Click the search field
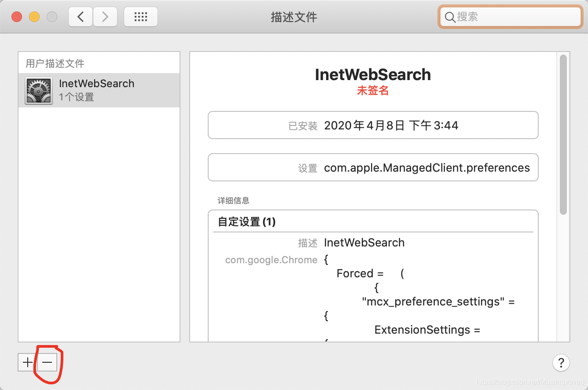588x390 pixels. pyautogui.click(x=511, y=17)
